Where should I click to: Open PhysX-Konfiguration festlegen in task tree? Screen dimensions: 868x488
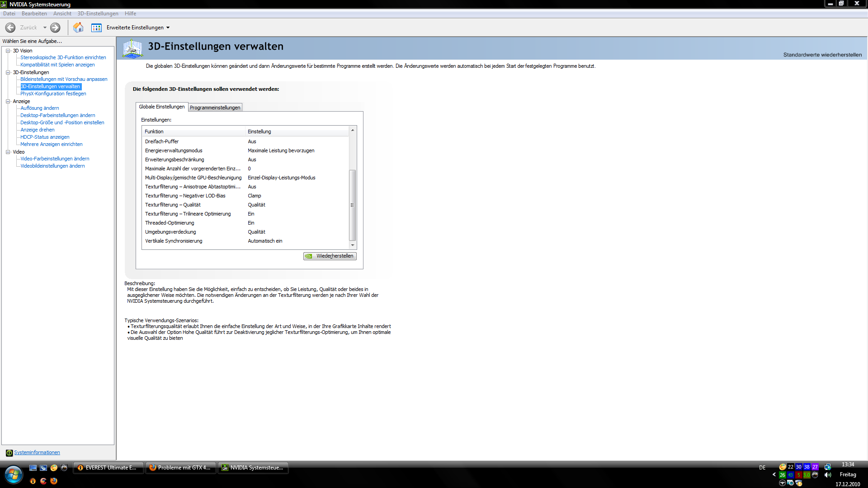(x=53, y=94)
